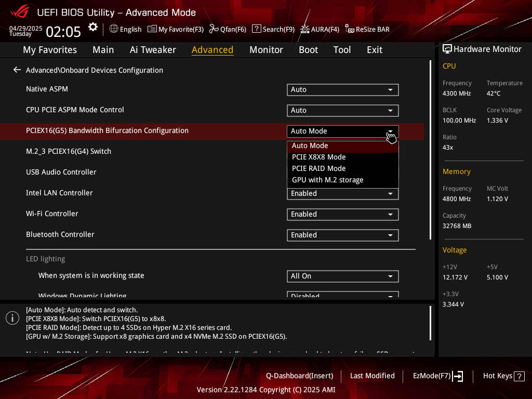Image resolution: width=532 pixels, height=399 pixels.
Task: Choose PCIE RAID Mode option
Action: pos(343,169)
